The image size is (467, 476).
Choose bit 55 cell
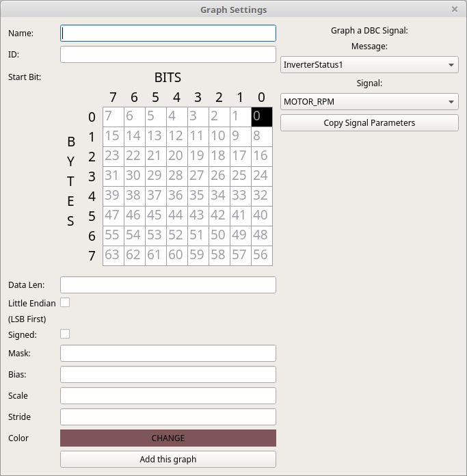click(114, 236)
